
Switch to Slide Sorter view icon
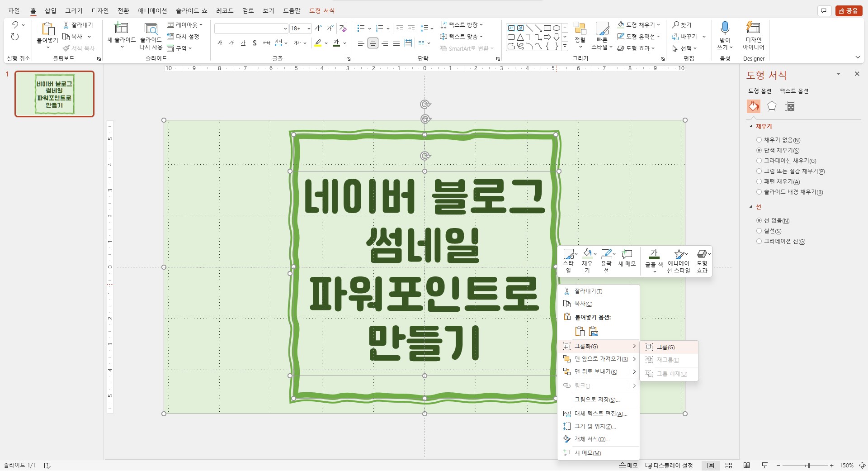[x=729, y=466]
